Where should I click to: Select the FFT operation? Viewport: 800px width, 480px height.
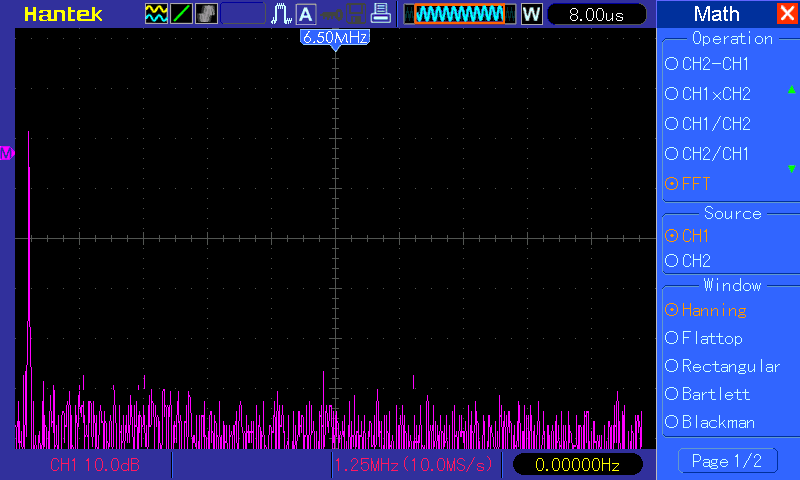point(688,184)
